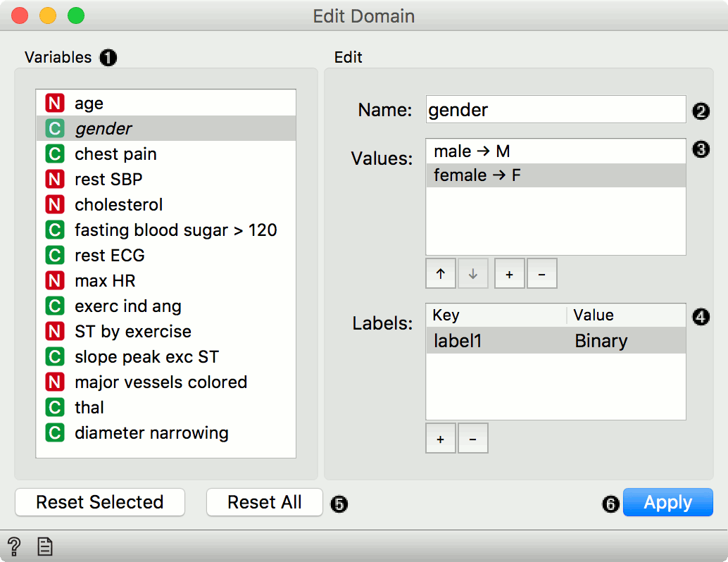This screenshot has height=562, width=728.
Task: Select the female → F value
Action: coord(477,175)
